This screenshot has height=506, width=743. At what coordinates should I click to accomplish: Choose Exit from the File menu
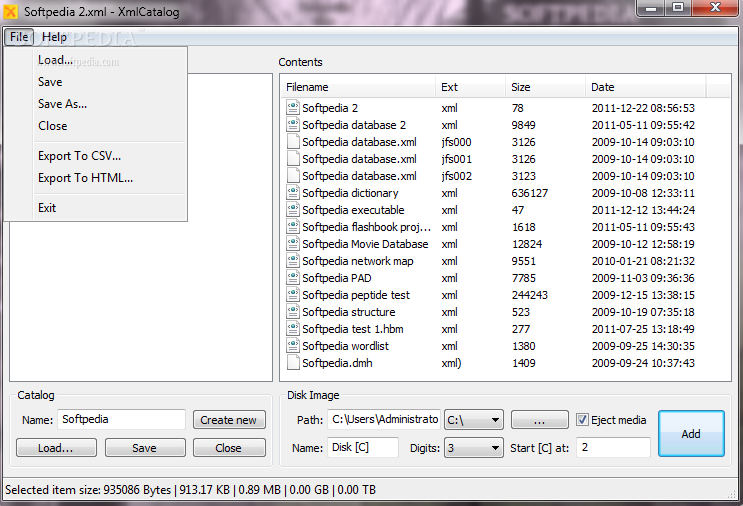tap(47, 208)
